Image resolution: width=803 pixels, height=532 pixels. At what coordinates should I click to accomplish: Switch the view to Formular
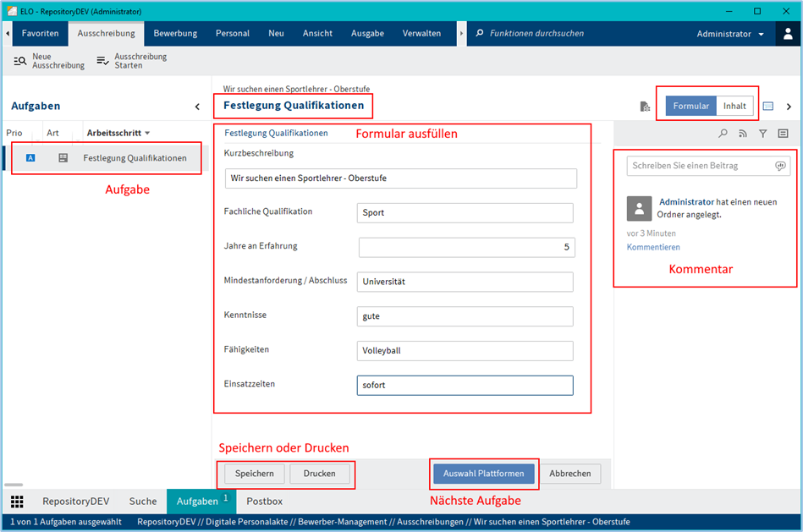[690, 107]
